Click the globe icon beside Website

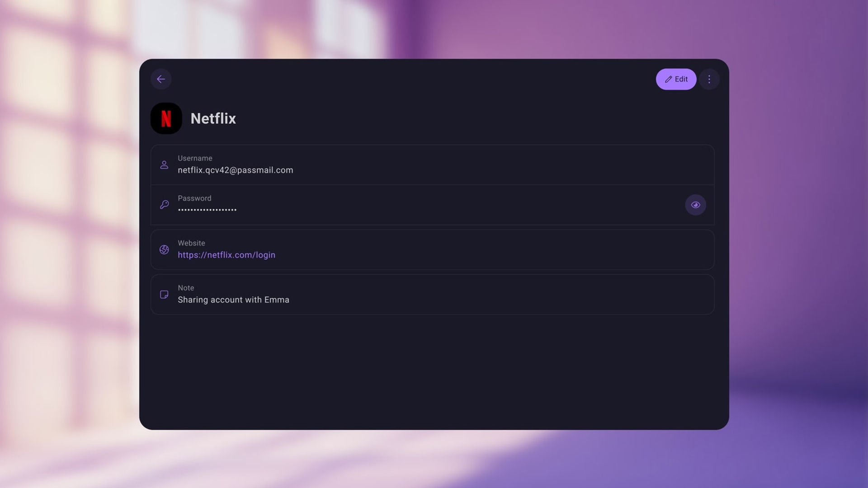(x=164, y=249)
